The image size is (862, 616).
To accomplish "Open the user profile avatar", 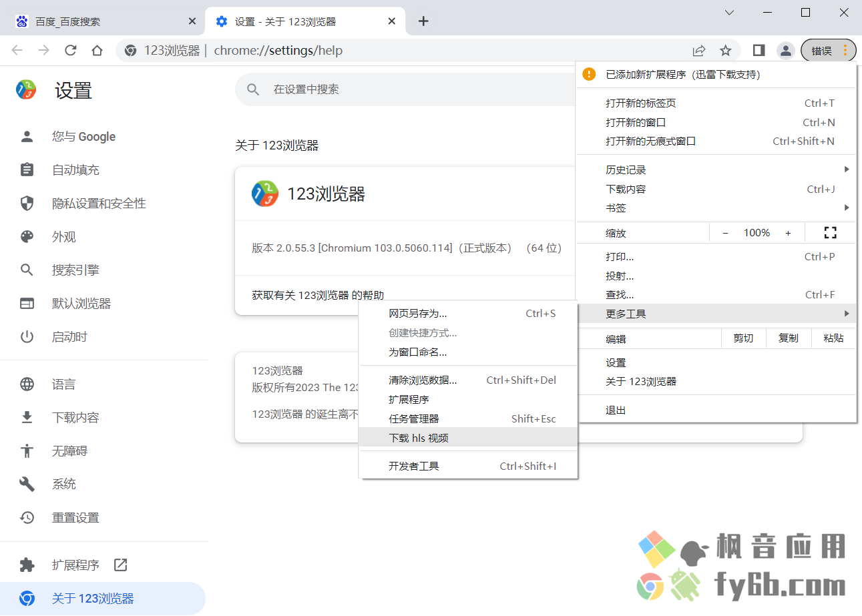I will click(x=786, y=51).
